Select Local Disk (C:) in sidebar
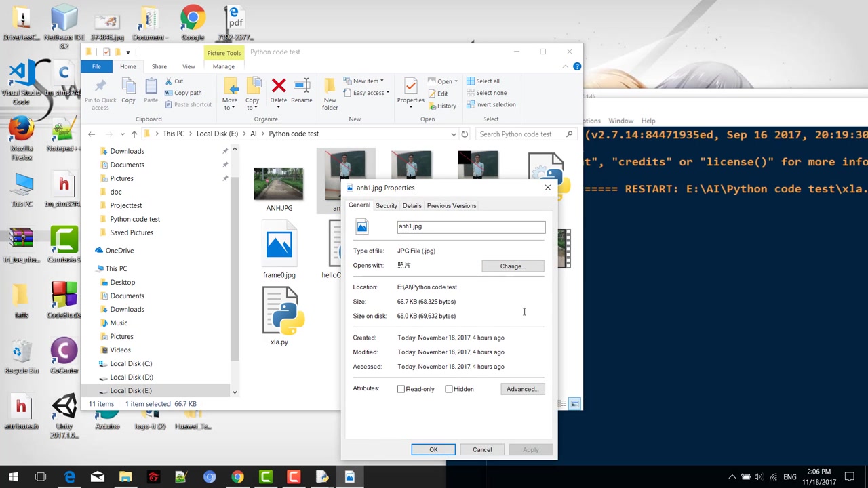The width and height of the screenshot is (868, 488). point(131,363)
